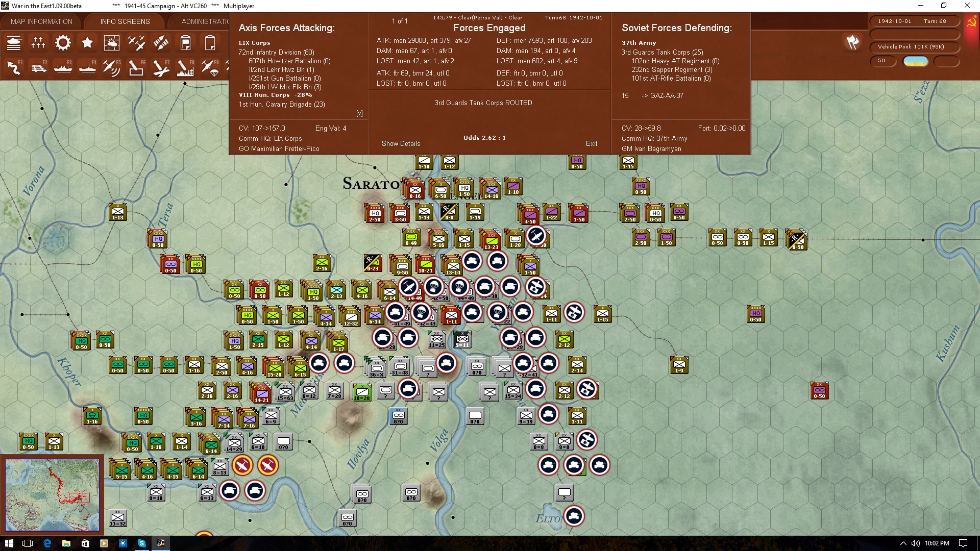Expand attacker list with [v] toggle
Image resolution: width=980 pixels, height=551 pixels.
click(x=359, y=113)
